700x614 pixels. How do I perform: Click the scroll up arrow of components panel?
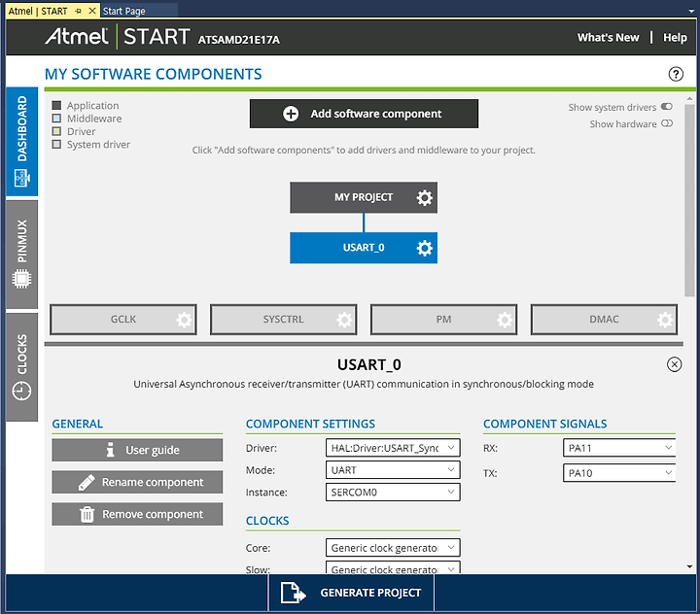pyautogui.click(x=689, y=99)
